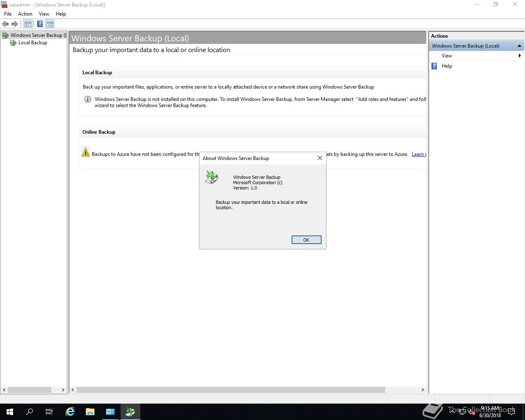Open Server Manager from the taskbar
Image resolution: width=525 pixels, height=420 pixels.
110,412
